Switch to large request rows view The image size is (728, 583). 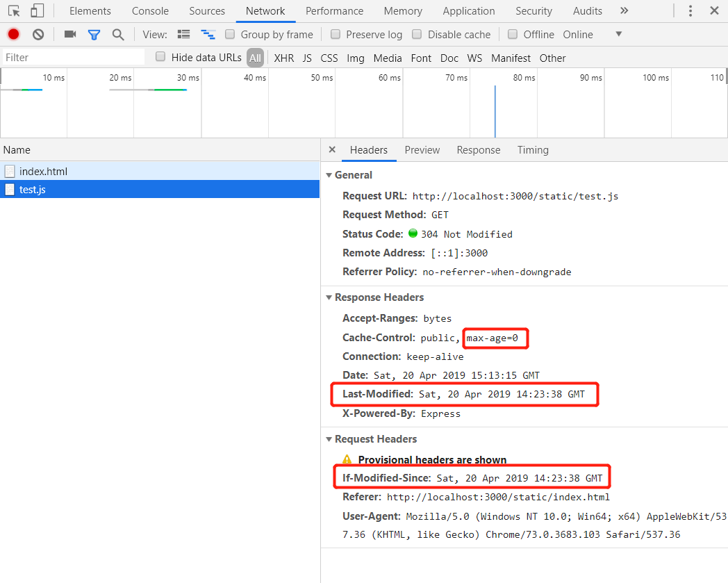184,34
